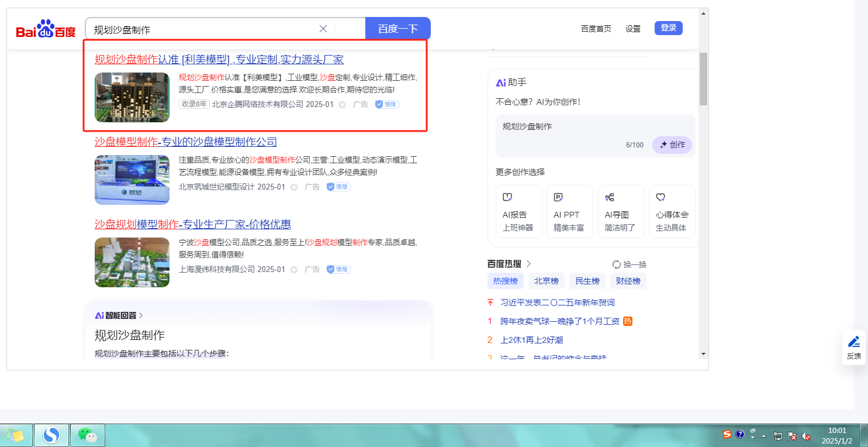Open 设置 in the top navigation

click(633, 29)
